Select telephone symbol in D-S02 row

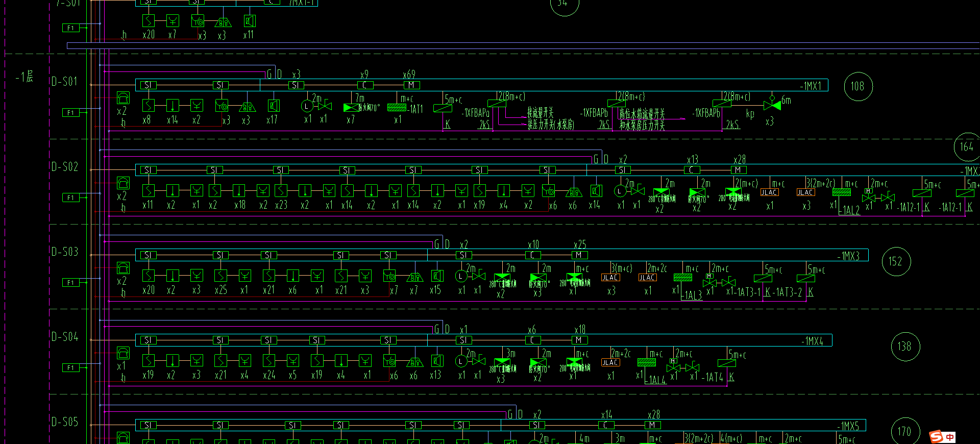coord(123,183)
